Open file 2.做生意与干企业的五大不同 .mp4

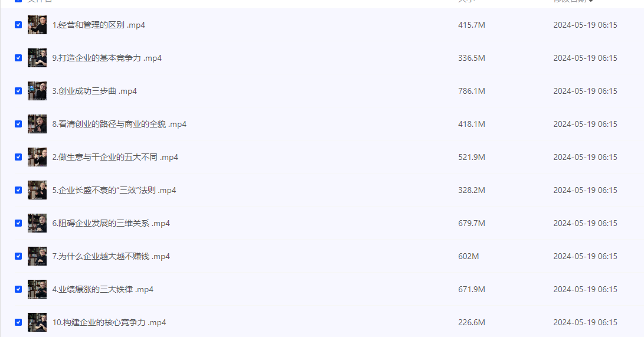coord(115,157)
